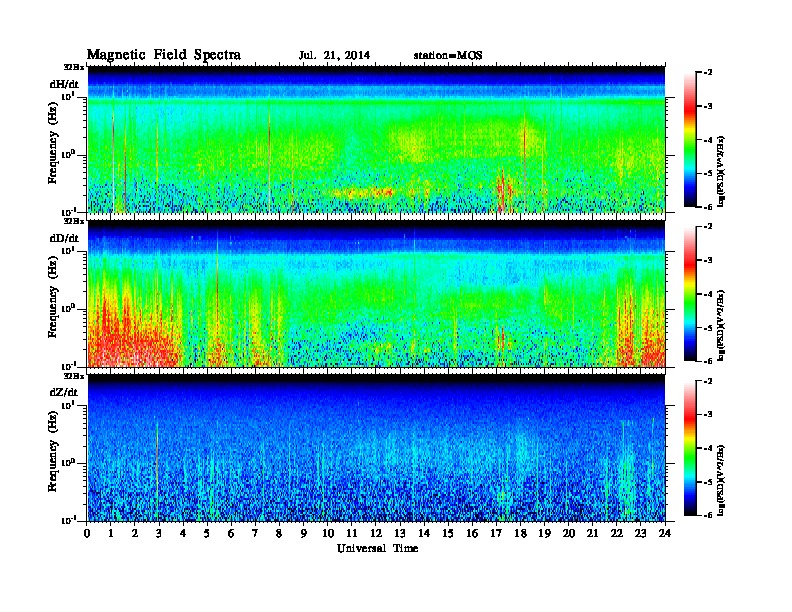Click the '13' hour tick on time axis
The width and height of the screenshot is (792, 612).
click(400, 534)
